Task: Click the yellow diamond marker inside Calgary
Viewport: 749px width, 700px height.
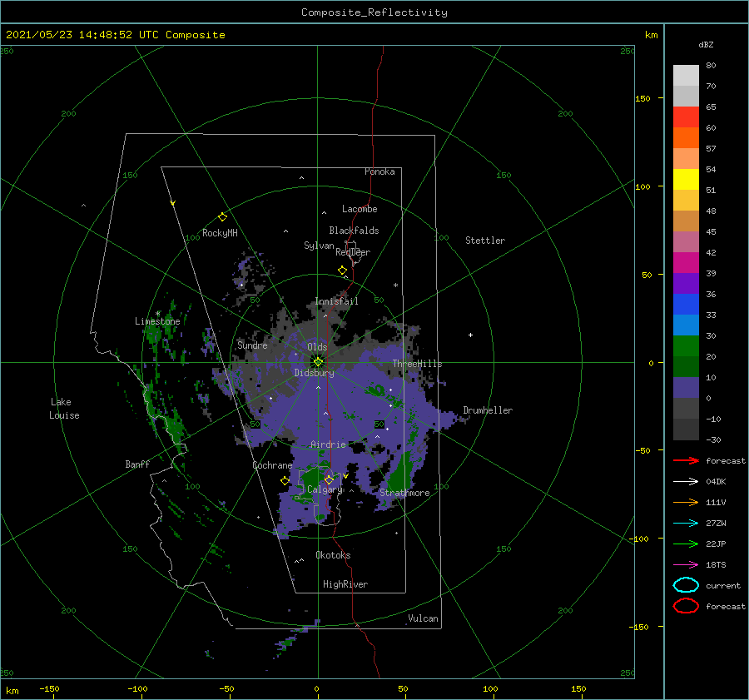Action: [329, 479]
